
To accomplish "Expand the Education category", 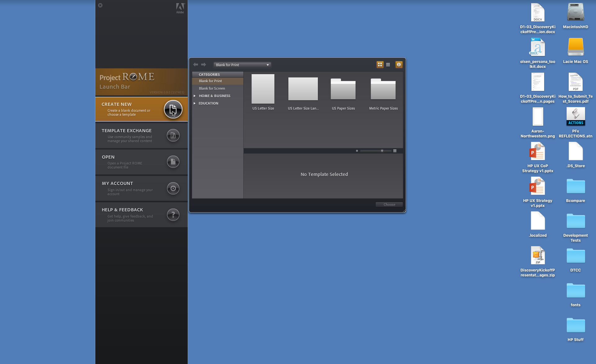I will click(195, 103).
